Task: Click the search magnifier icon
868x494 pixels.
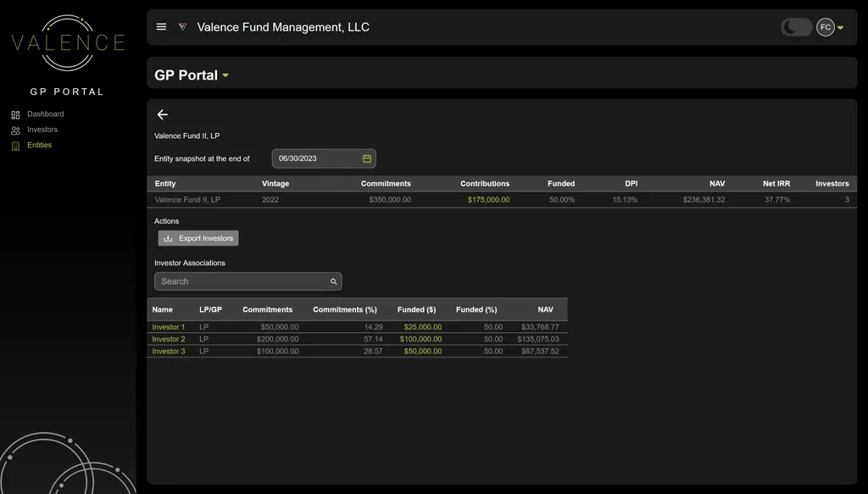Action: [x=334, y=281]
